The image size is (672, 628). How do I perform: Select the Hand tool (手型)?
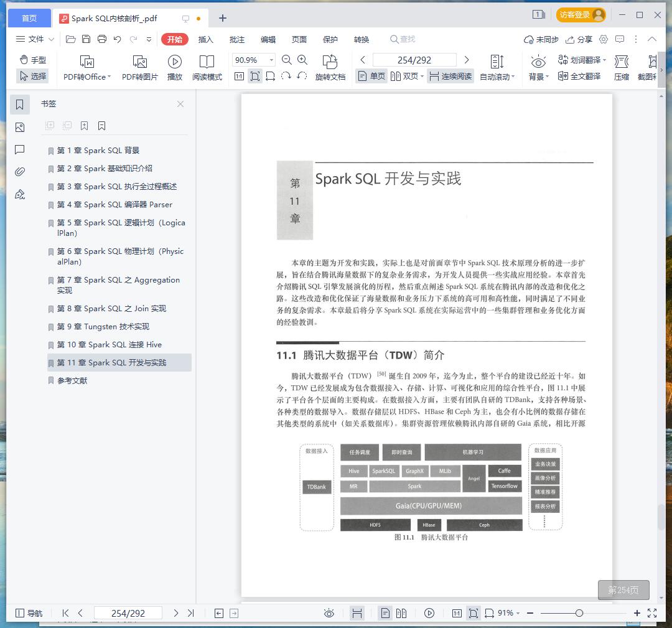[x=33, y=60]
